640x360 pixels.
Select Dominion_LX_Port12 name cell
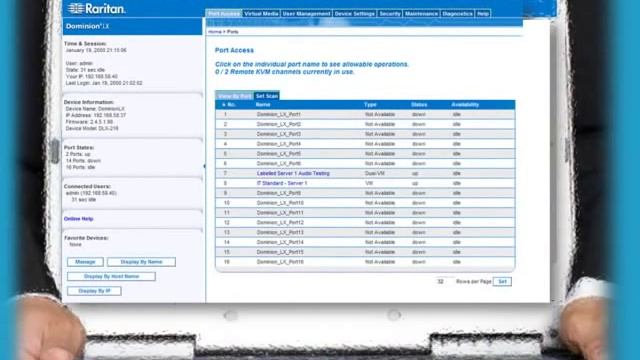pos(280,222)
